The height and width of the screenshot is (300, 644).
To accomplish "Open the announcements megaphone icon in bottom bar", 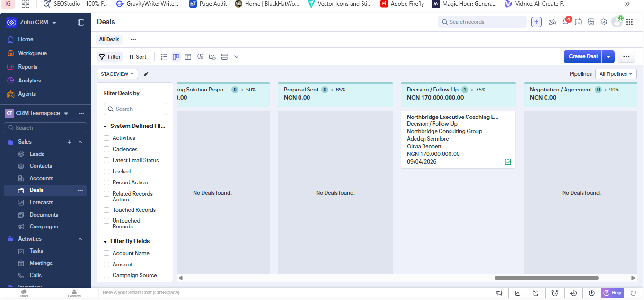I will point(499,293).
